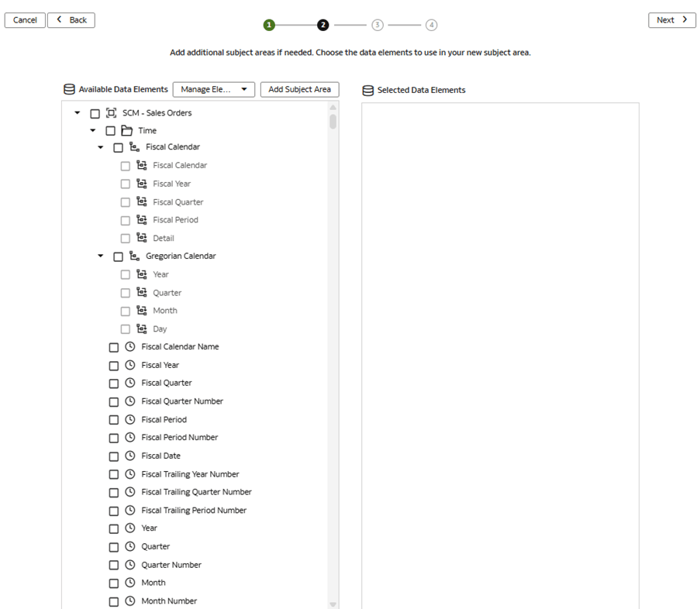Click the time dimension icon next to Fiscal Date

129,456
